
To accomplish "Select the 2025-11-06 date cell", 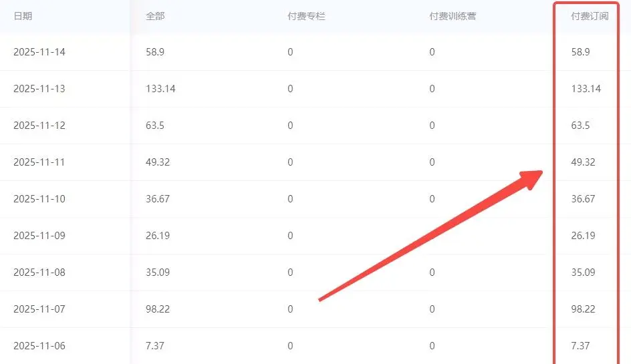I will [39, 346].
